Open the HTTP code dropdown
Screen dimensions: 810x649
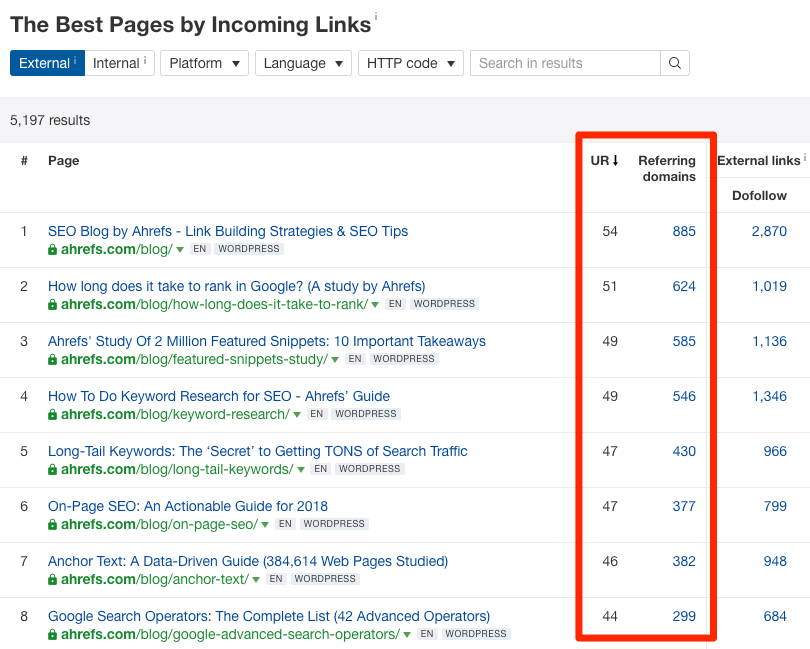pos(411,63)
